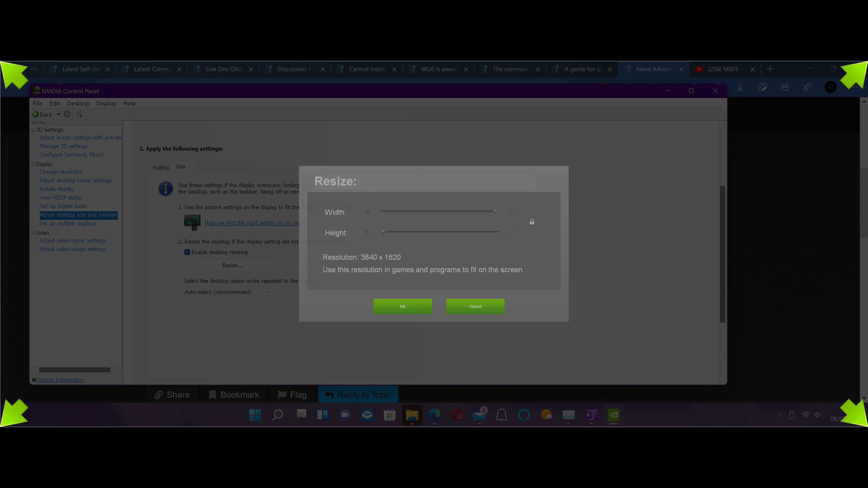868x488 pixels.
Task: Open OneNote from taskbar
Action: tap(591, 415)
